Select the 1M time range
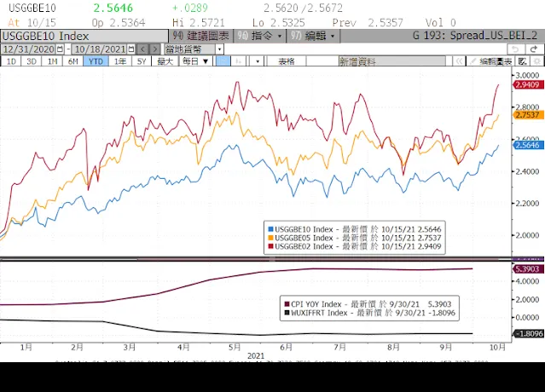The height and width of the screenshot is (392, 545). coord(52,61)
